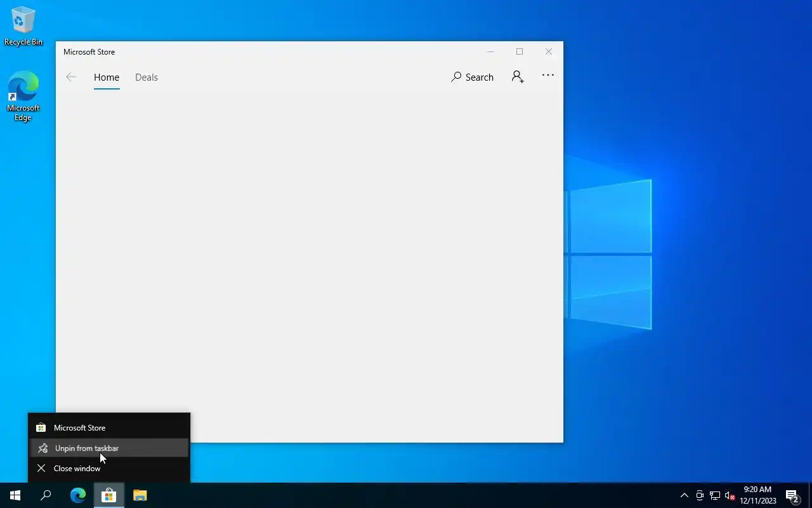
Task: Minimize the Microsoft Store window
Action: click(490, 51)
